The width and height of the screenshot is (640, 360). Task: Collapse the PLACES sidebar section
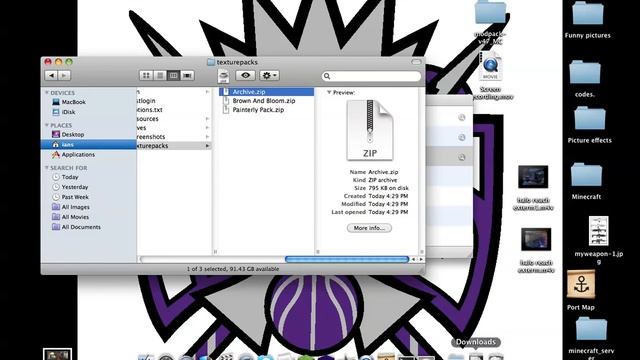tap(47, 125)
